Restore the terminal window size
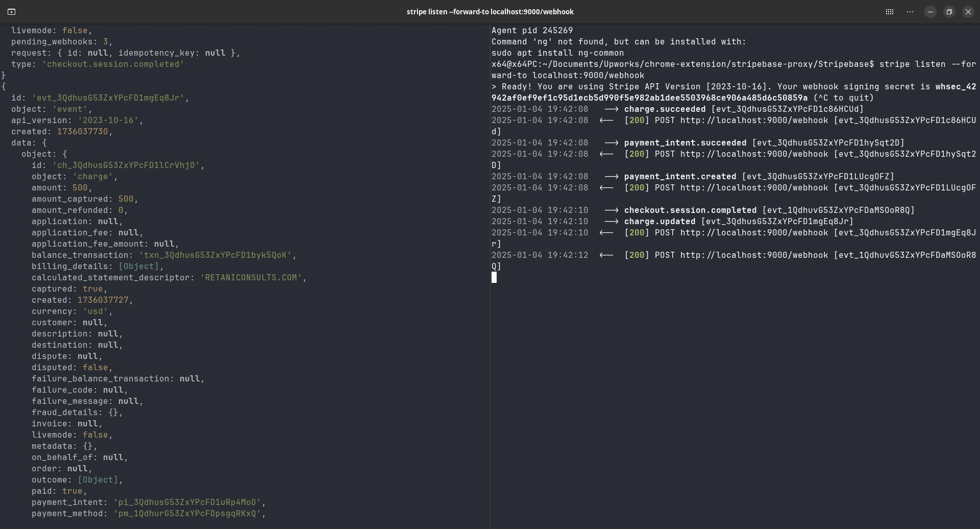Screen dimensions: 980x529 pos(949,11)
